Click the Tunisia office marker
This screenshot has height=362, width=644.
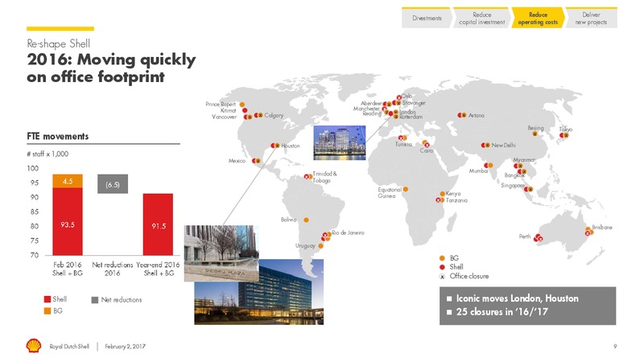tap(402, 138)
